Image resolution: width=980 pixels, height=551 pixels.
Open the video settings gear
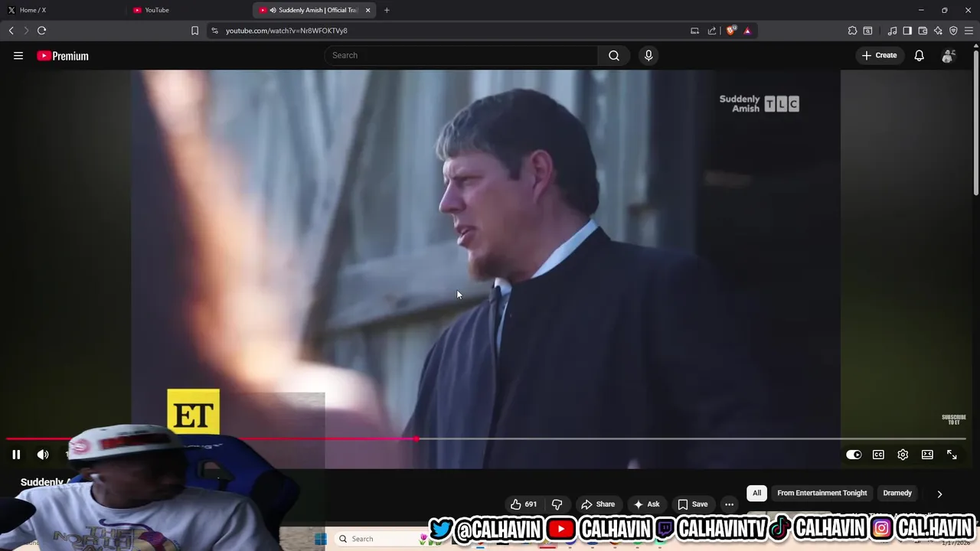[903, 455]
